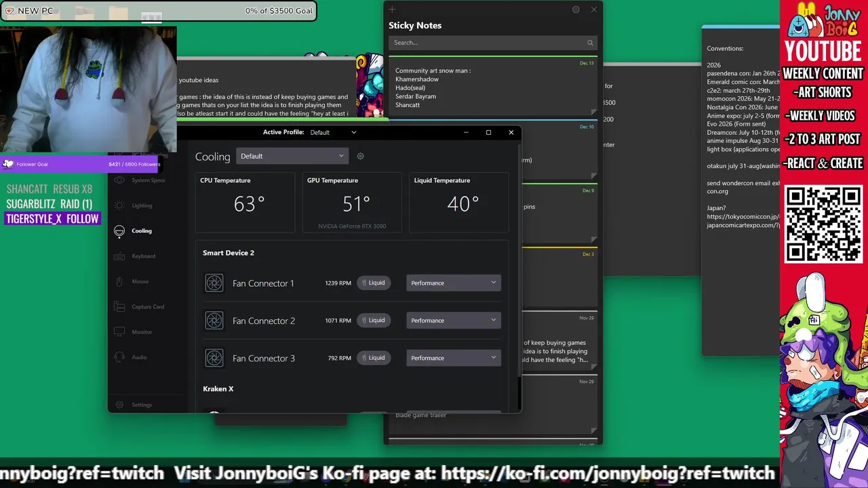Viewport: 868px width, 488px height.
Task: Click the Fan Connector 1 fan icon
Action: point(214,283)
